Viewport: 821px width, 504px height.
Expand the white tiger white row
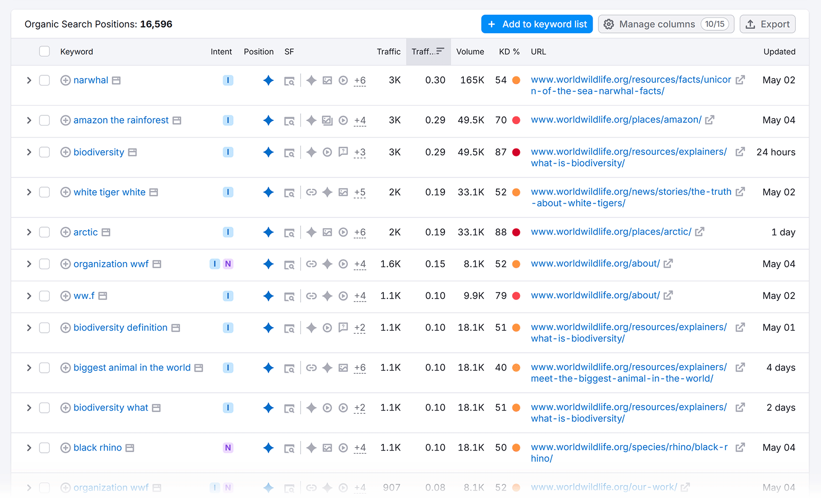point(29,192)
